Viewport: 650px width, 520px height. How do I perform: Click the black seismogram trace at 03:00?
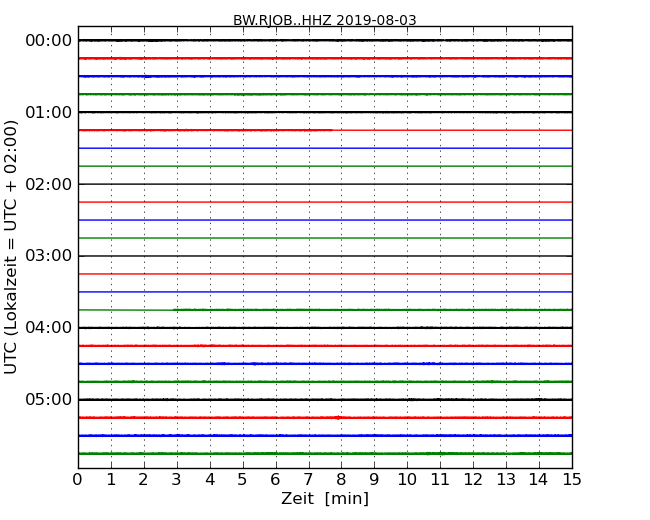pyautogui.click(x=325, y=256)
